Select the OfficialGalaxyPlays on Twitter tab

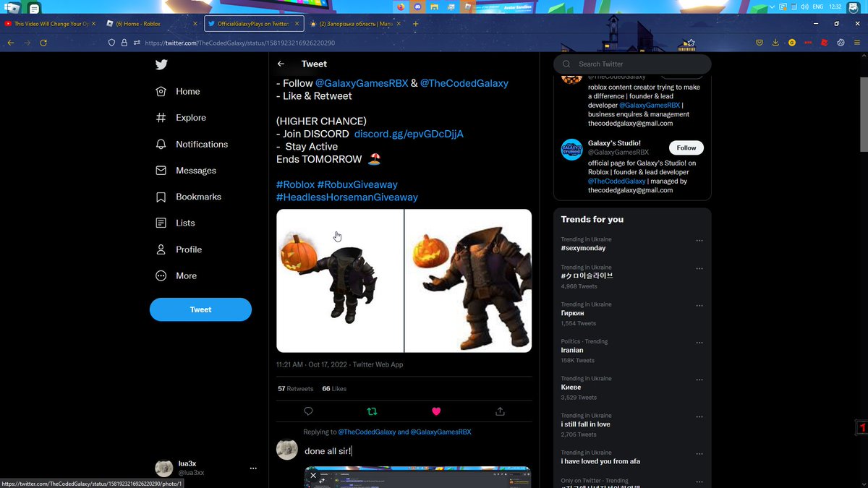coord(253,24)
